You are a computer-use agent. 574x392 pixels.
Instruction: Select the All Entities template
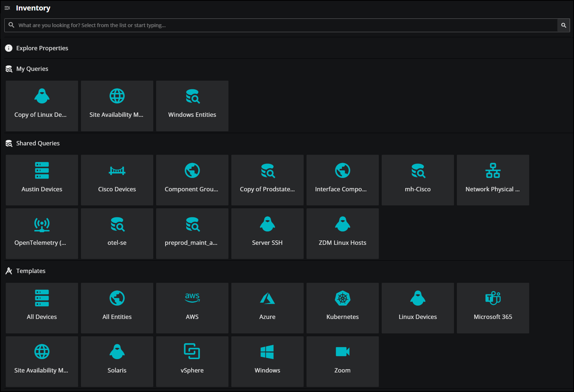(x=117, y=308)
